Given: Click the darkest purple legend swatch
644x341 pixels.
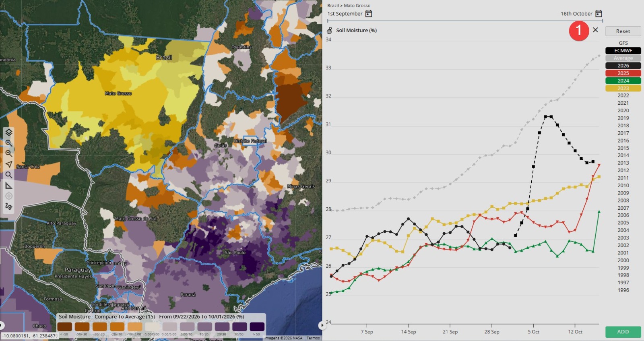Looking at the screenshot, I should pyautogui.click(x=257, y=327).
